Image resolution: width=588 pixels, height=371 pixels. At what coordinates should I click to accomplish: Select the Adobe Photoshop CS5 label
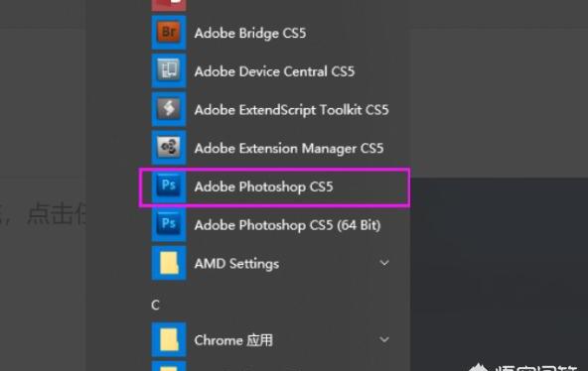[x=263, y=186]
